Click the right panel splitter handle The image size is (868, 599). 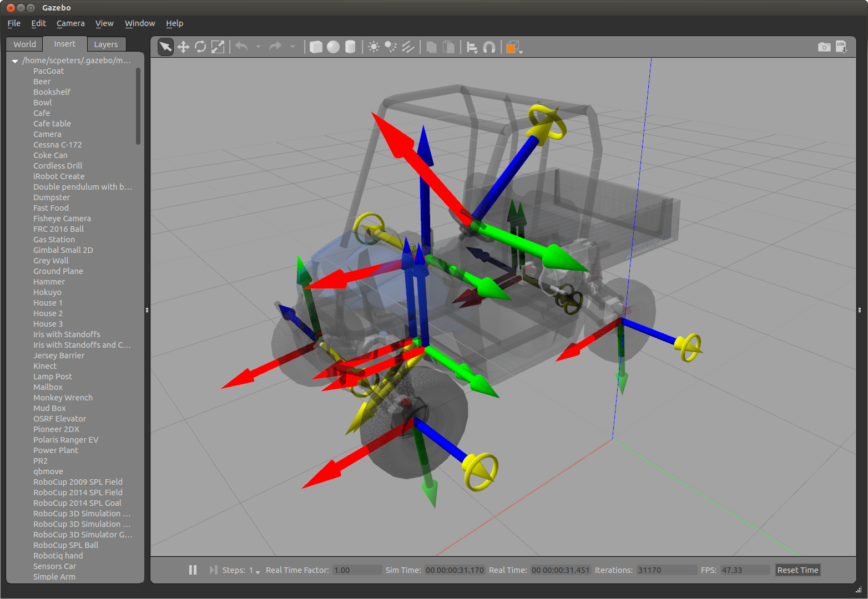(859, 310)
